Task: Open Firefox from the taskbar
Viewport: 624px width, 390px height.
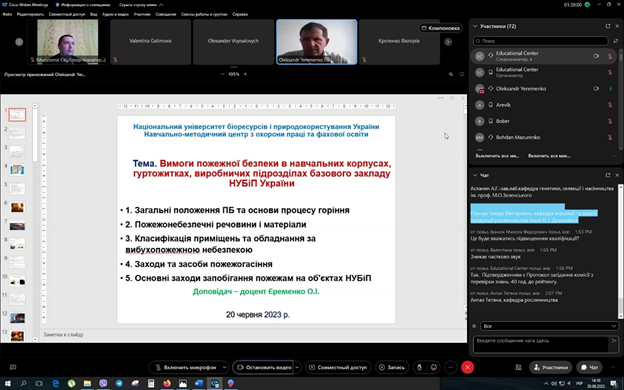Action: [167, 384]
